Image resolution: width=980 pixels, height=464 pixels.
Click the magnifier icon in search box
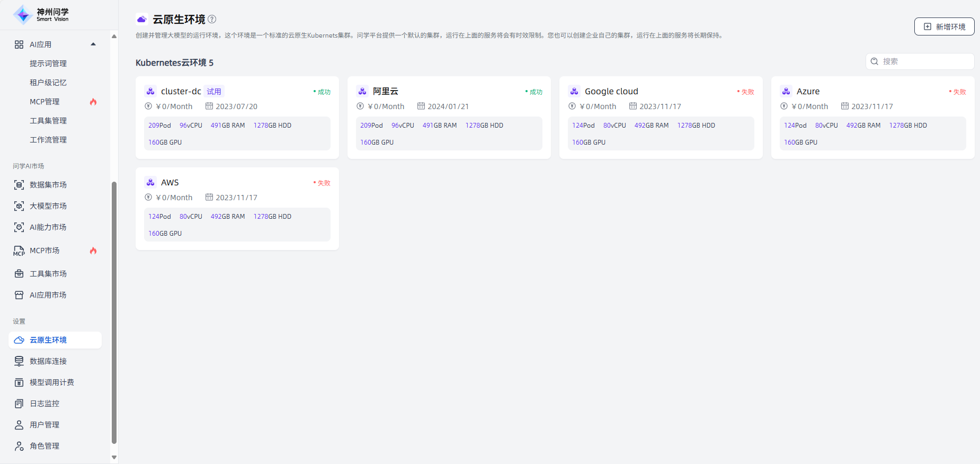point(875,61)
